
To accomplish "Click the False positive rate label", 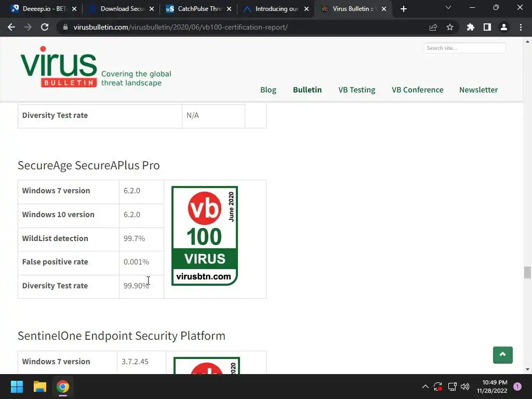I will (55, 262).
